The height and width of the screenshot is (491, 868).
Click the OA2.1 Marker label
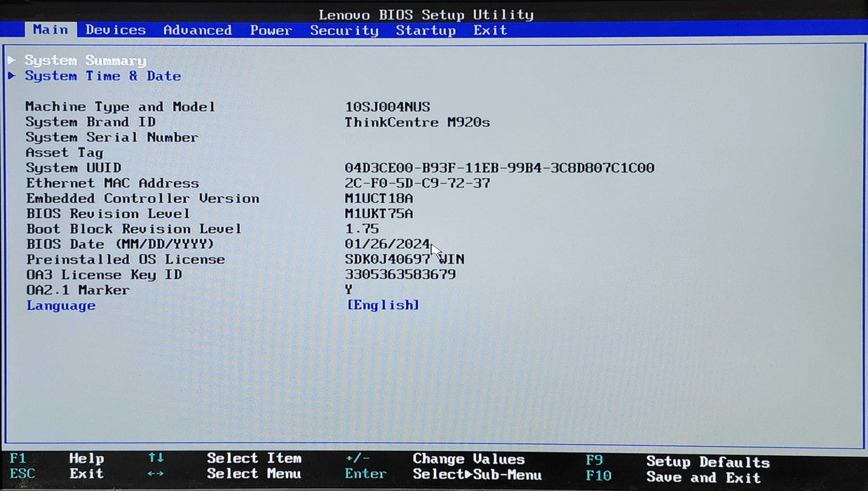coord(78,290)
